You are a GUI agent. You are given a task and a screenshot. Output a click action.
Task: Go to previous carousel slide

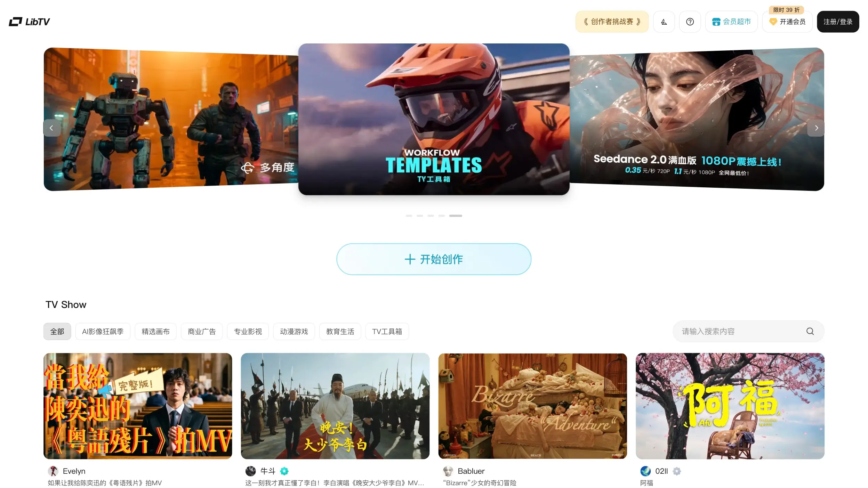[51, 128]
